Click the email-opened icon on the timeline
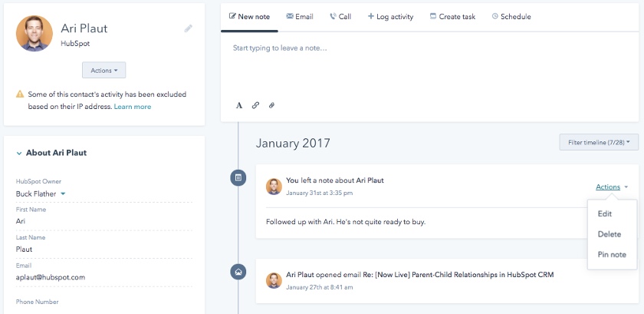 coord(238,271)
